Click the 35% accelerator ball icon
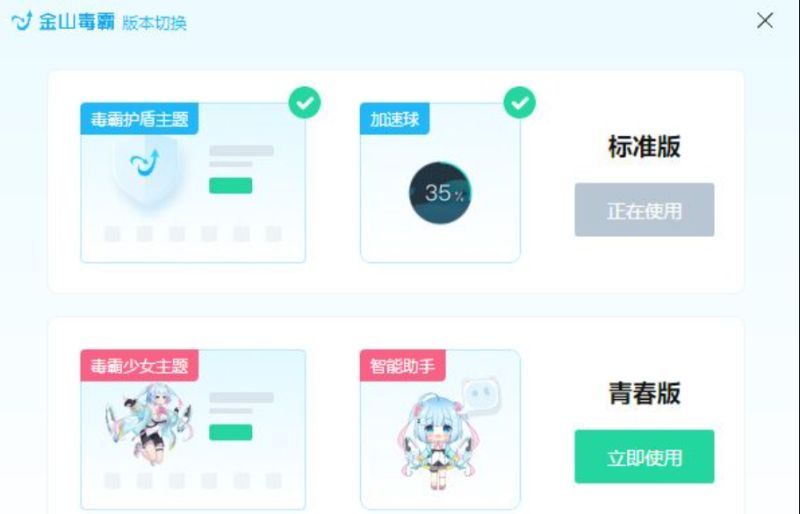 (x=440, y=193)
